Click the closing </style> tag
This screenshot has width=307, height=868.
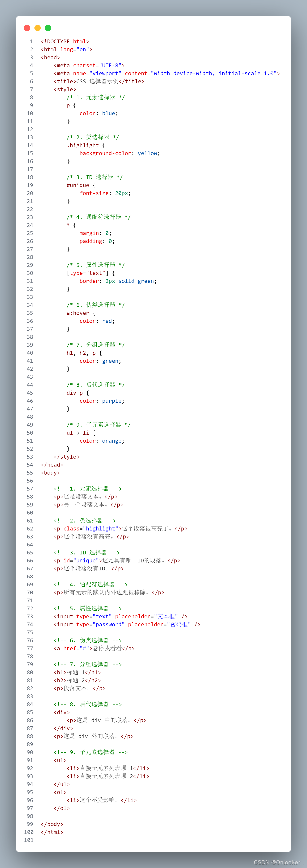coord(67,457)
